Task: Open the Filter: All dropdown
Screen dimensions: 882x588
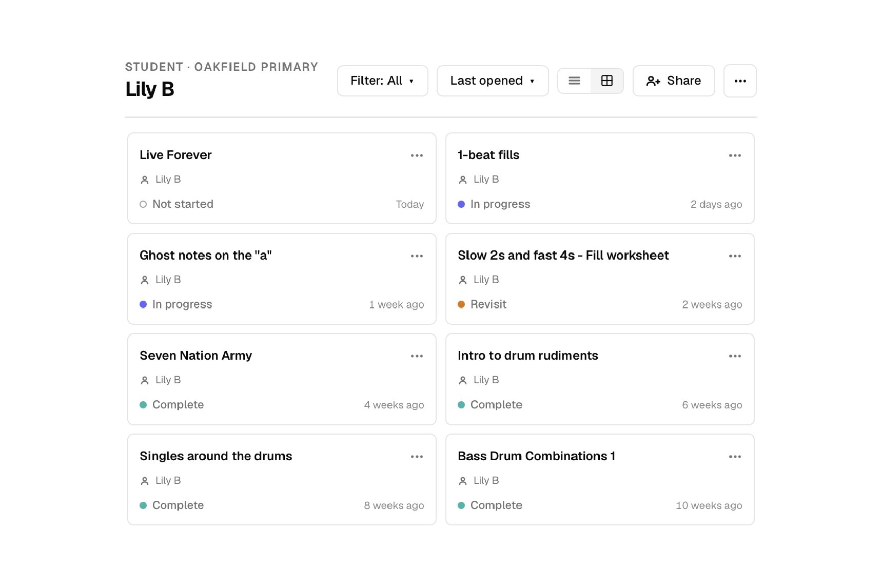Action: [x=382, y=81]
